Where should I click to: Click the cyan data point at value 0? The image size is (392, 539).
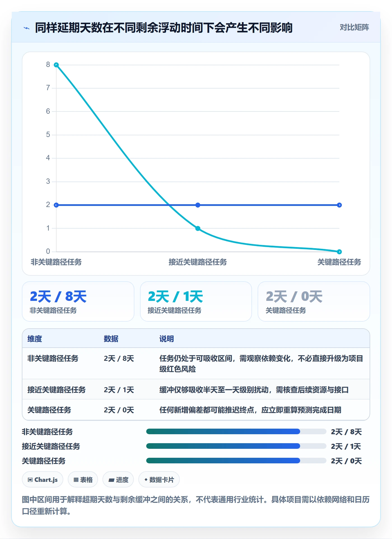point(339,252)
